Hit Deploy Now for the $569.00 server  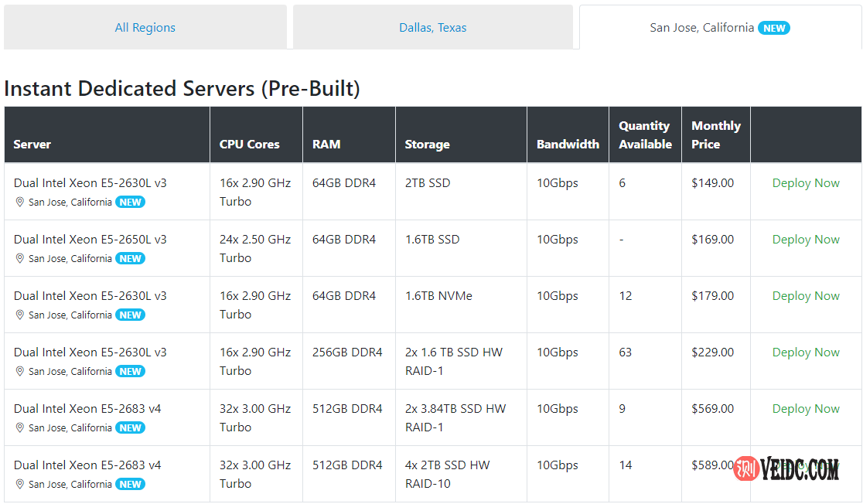(x=805, y=409)
